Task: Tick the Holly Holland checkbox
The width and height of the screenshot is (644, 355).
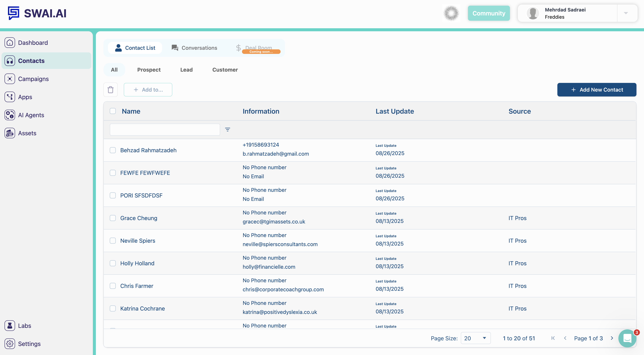Action: click(x=113, y=263)
